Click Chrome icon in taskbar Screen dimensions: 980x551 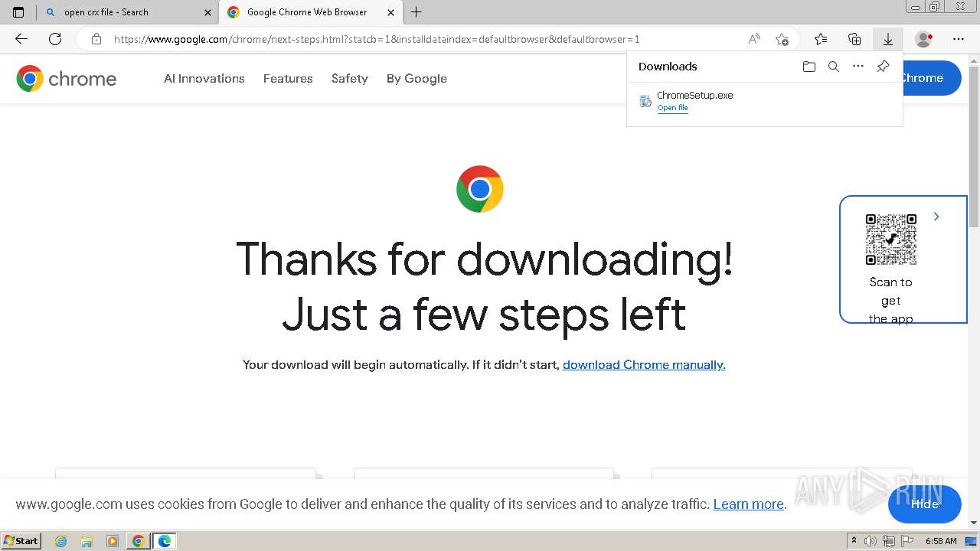click(139, 541)
